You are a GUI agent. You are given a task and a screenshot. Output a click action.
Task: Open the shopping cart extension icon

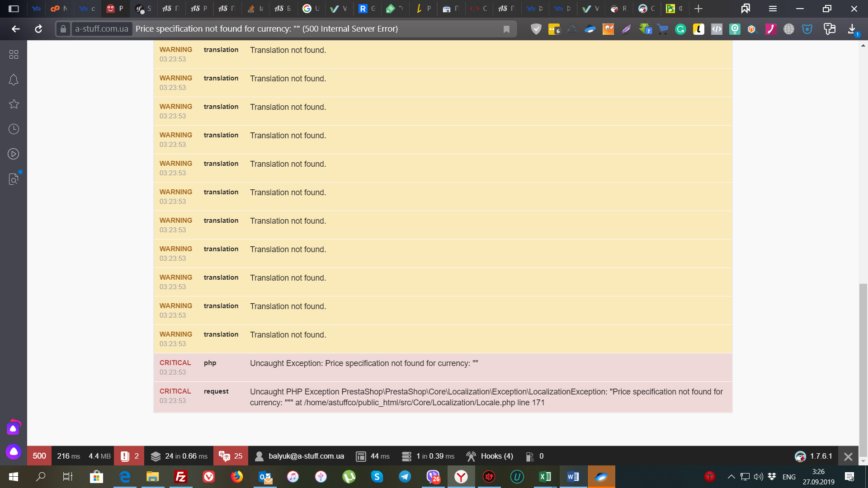tap(663, 29)
